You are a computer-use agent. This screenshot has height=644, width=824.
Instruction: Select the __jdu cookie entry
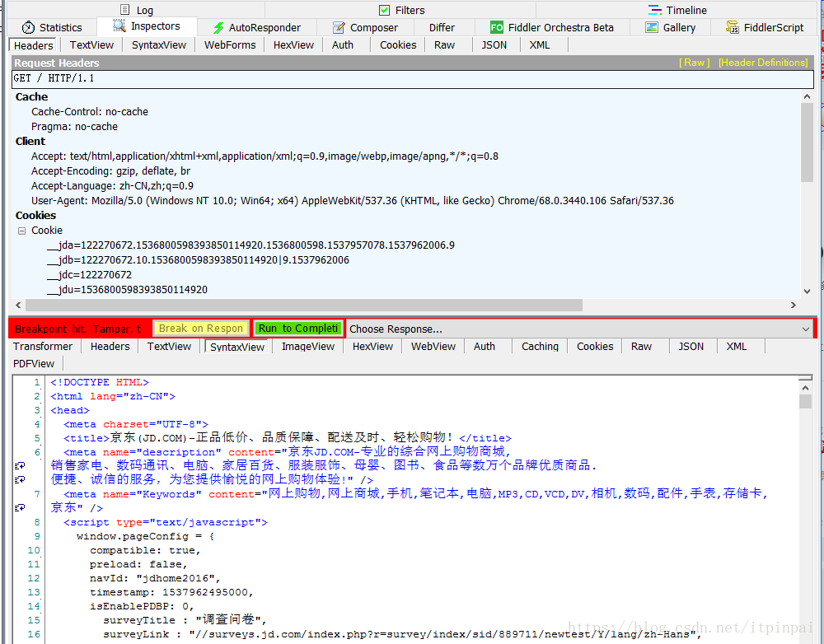(127, 289)
